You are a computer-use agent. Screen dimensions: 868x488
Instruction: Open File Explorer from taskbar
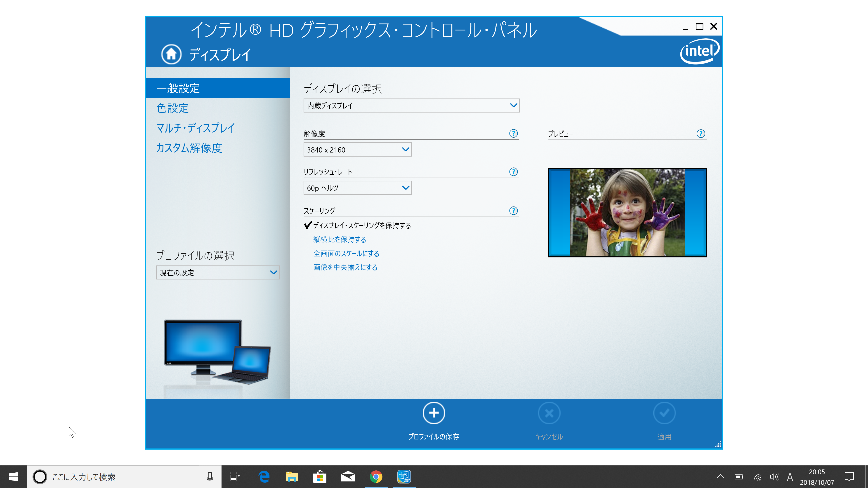coord(292,477)
